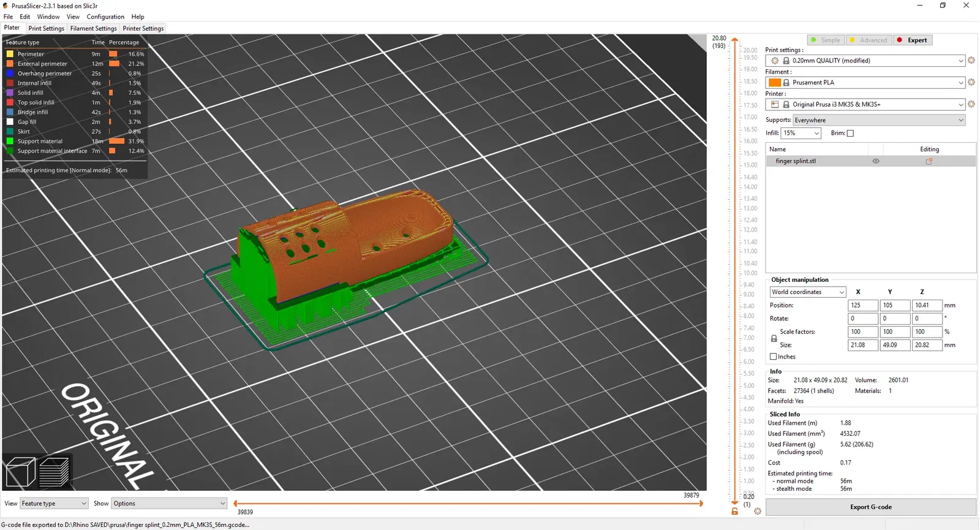Viewport: 980px width, 530px height.
Task: Click the Prusament PLA orange color swatch
Action: pyautogui.click(x=775, y=83)
